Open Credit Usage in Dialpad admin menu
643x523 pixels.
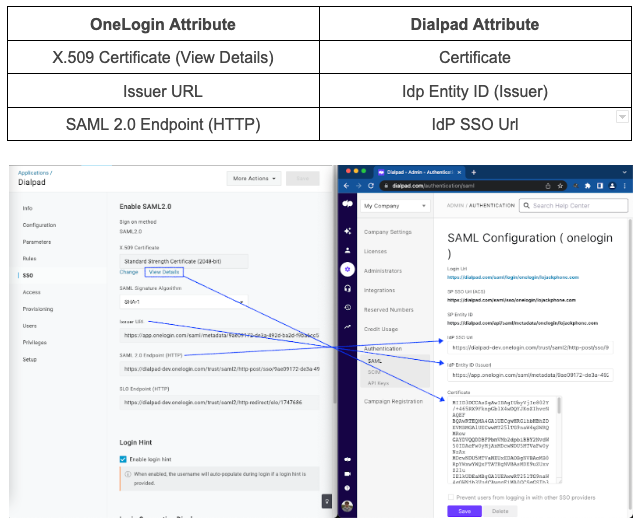tap(381, 329)
